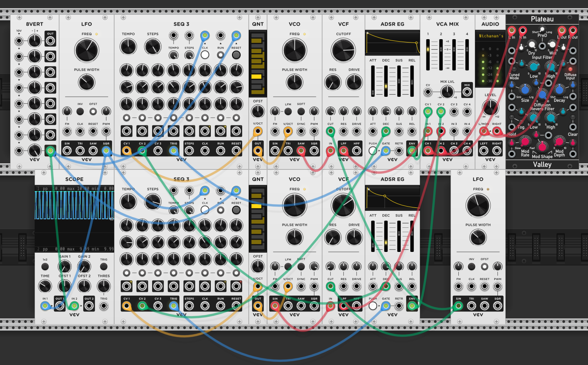Click the Diffusion knob on Plateau
The image size is (588, 365).
tap(542, 94)
